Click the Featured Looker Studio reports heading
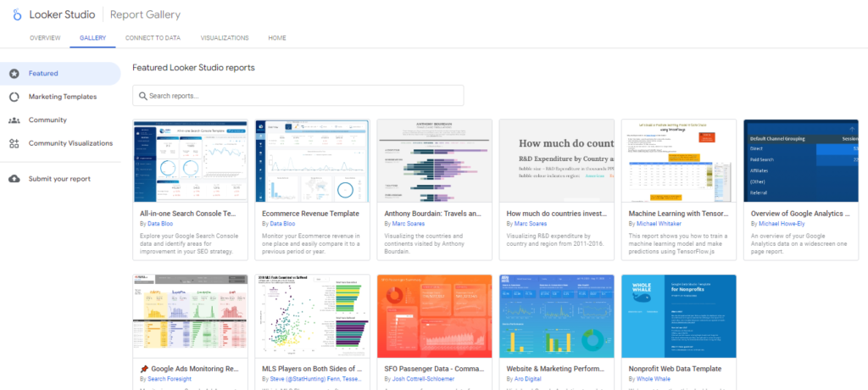The width and height of the screenshot is (868, 390). (193, 68)
